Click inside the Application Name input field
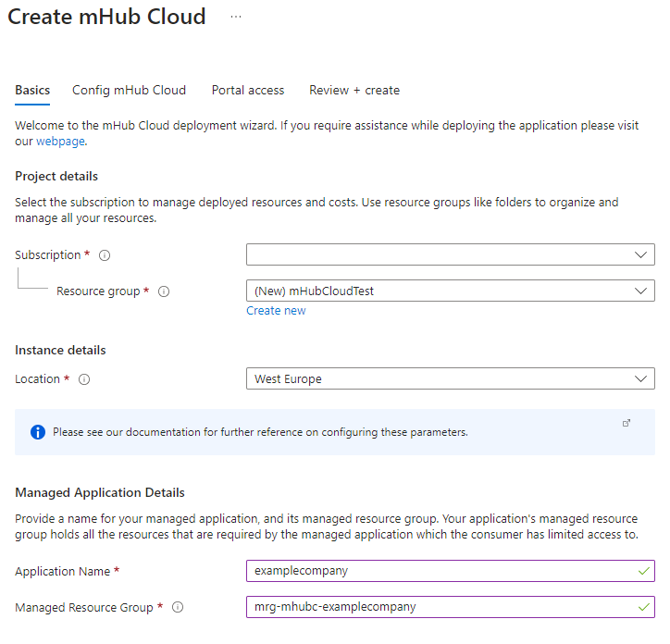Viewport: 670px width, 644px height. tap(451, 571)
